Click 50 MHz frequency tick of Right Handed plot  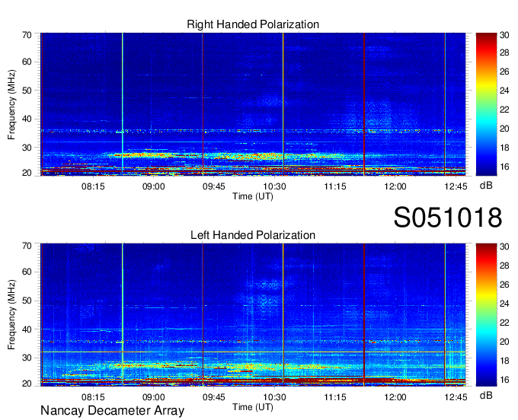coord(27,91)
